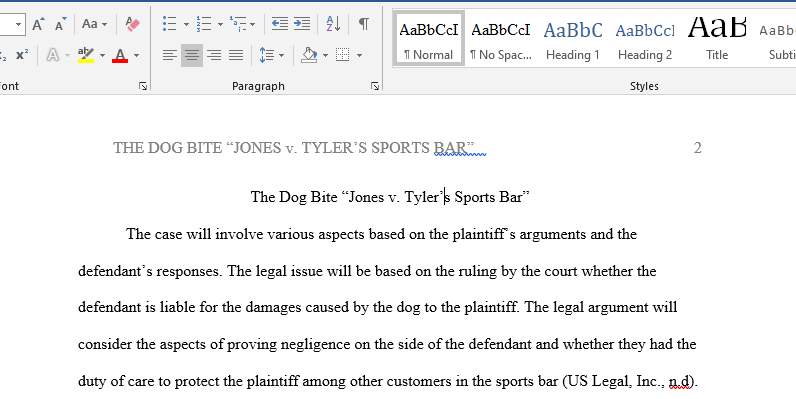796x399 pixels.
Task: Select Normal style
Action: [x=428, y=39]
